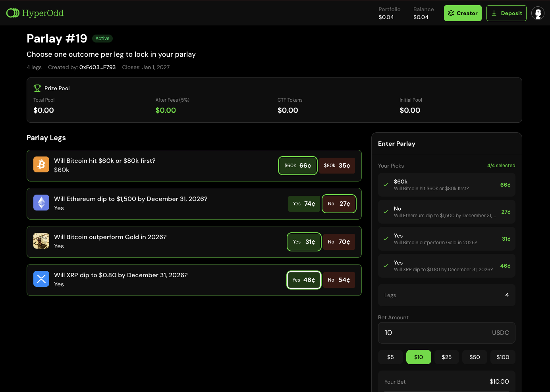Open the Creator page
Image resolution: width=550 pixels, height=392 pixels.
coord(463,13)
